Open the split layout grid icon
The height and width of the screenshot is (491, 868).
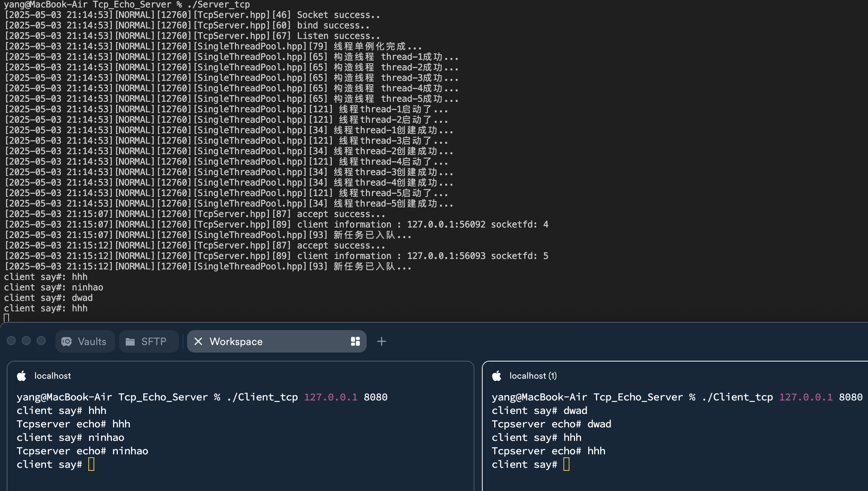[x=355, y=341]
